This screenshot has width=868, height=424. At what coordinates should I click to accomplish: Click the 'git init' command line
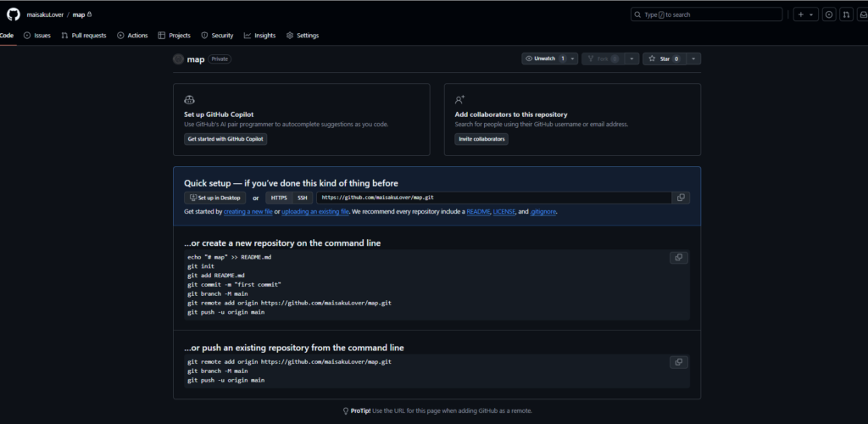[201, 266]
